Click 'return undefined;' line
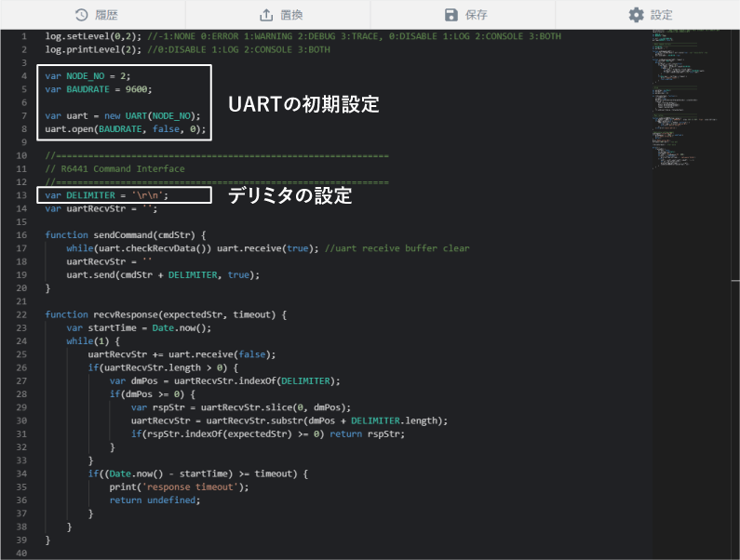Screen dimensions: 740x560 click(x=155, y=500)
